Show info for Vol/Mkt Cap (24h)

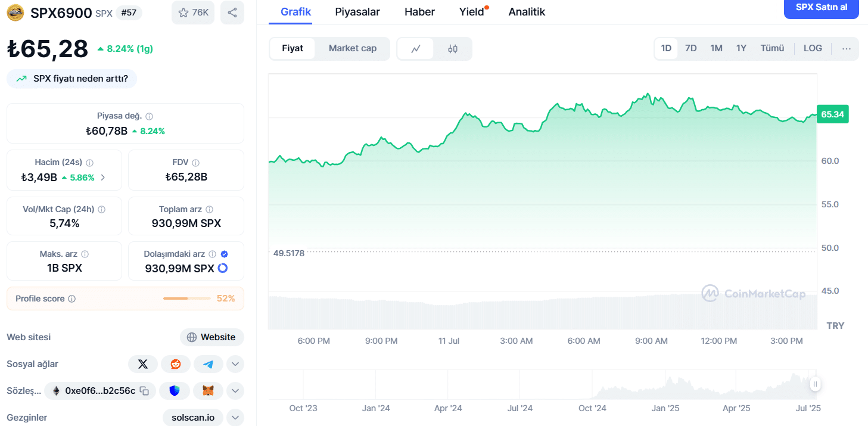tap(101, 210)
